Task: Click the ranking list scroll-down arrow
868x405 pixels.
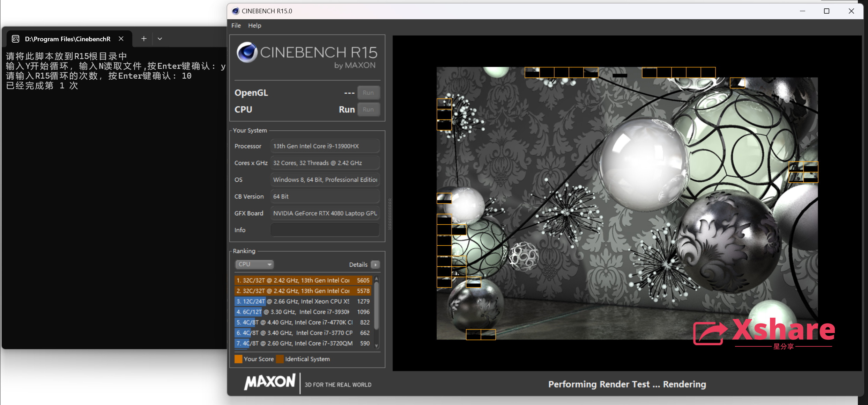Action: [376, 346]
